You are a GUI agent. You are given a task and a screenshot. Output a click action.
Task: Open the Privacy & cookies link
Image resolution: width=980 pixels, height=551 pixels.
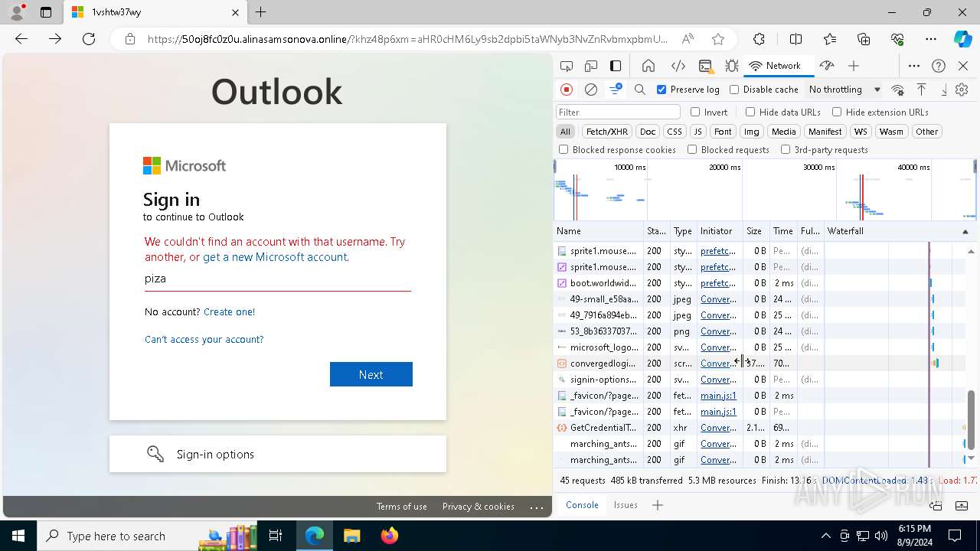click(x=479, y=507)
